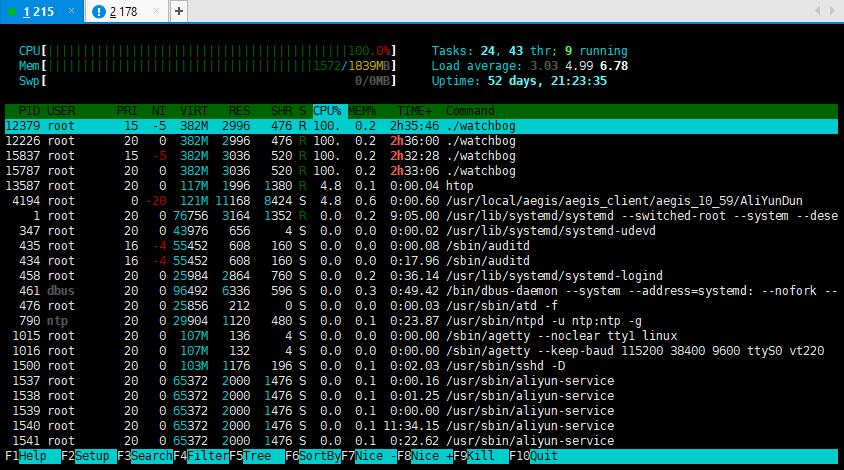This screenshot has height=470, width=844.
Task: Select watchbog process row PID 15837
Action: pos(421,156)
